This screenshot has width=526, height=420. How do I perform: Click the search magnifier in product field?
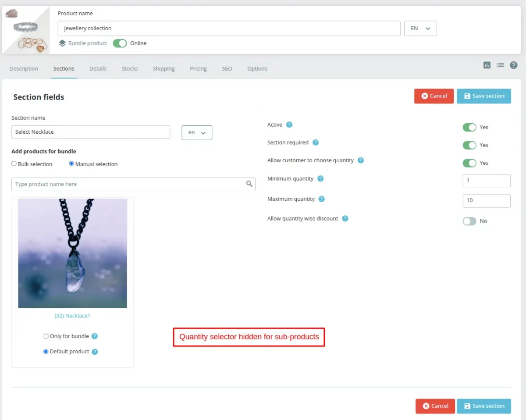tap(249, 184)
